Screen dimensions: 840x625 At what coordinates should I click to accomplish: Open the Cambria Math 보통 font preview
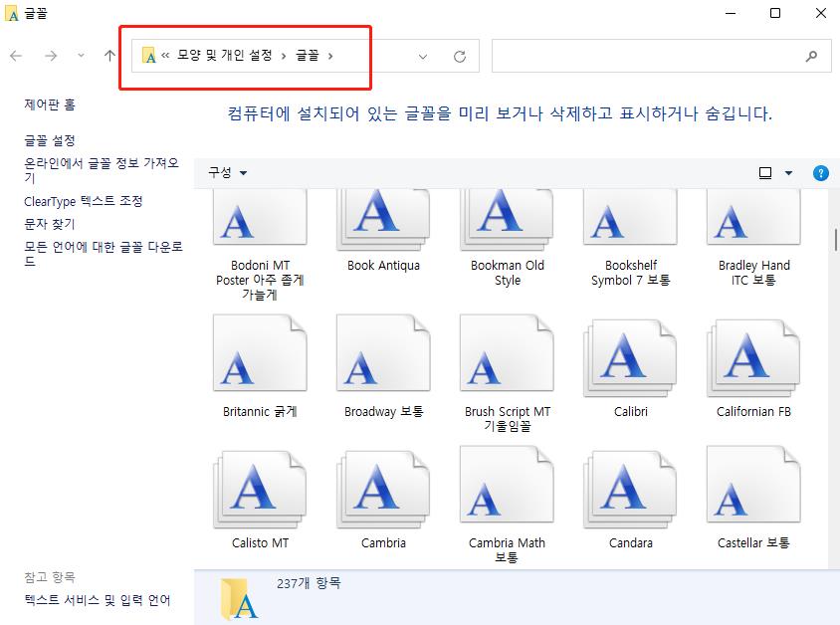point(507,488)
